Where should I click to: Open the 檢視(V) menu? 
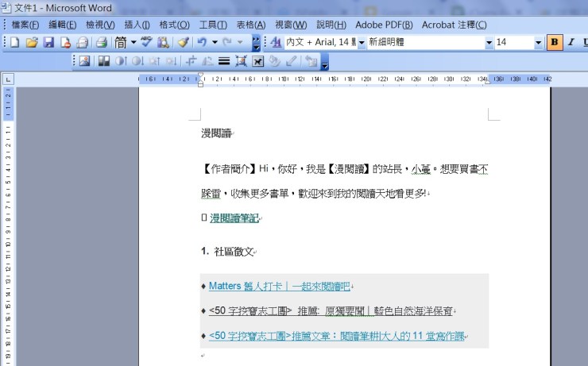[x=100, y=25]
